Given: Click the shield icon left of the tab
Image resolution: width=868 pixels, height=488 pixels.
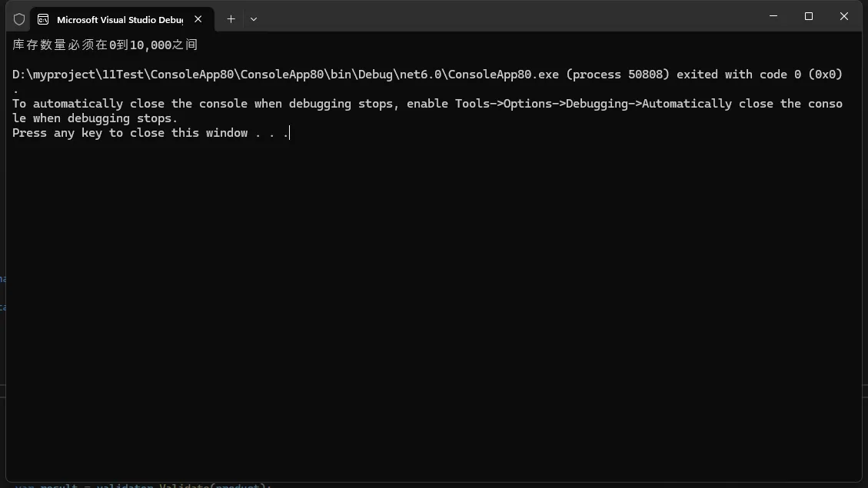Looking at the screenshot, I should point(19,19).
